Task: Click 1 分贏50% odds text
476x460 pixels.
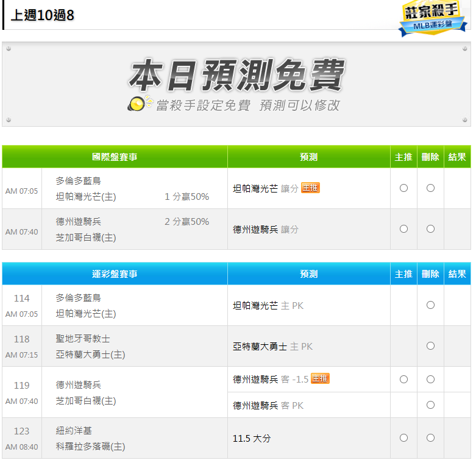Action: pyautogui.click(x=186, y=197)
